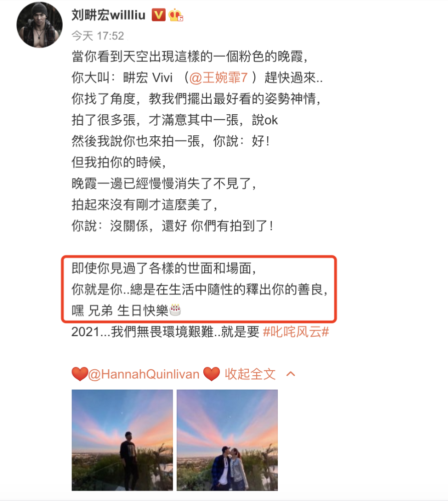Click the red heart after @HannahQuinlivan
The height and width of the screenshot is (501, 448).
click(211, 374)
